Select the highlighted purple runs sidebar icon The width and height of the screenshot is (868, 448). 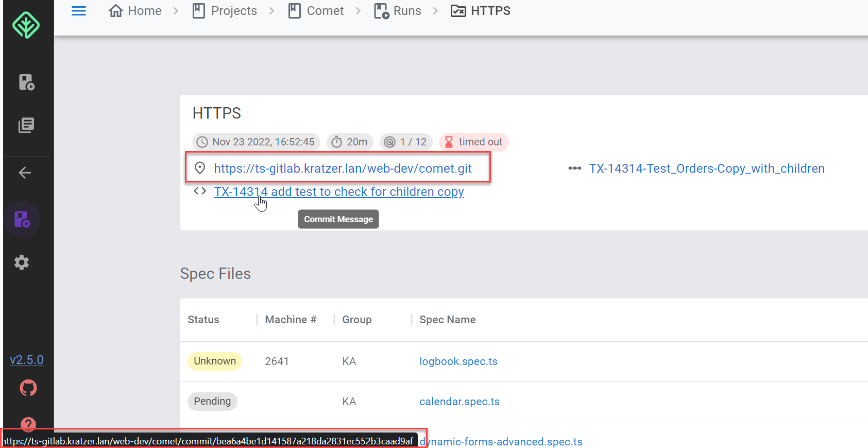coord(22,219)
